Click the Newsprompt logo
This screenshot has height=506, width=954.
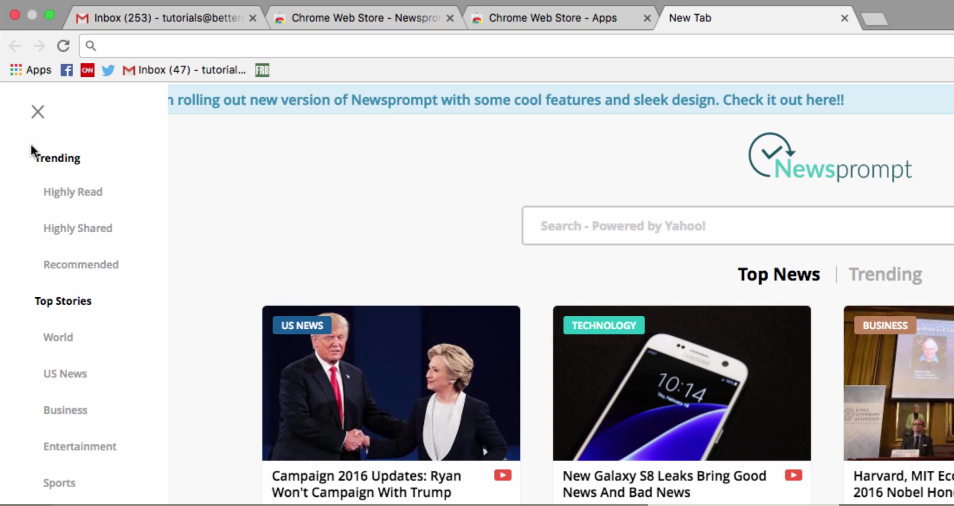click(x=830, y=157)
